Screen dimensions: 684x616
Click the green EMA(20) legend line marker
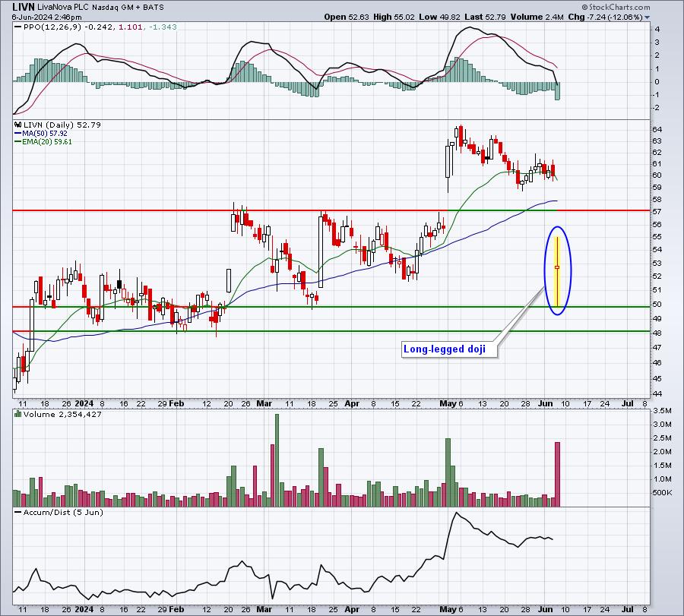pos(18,142)
